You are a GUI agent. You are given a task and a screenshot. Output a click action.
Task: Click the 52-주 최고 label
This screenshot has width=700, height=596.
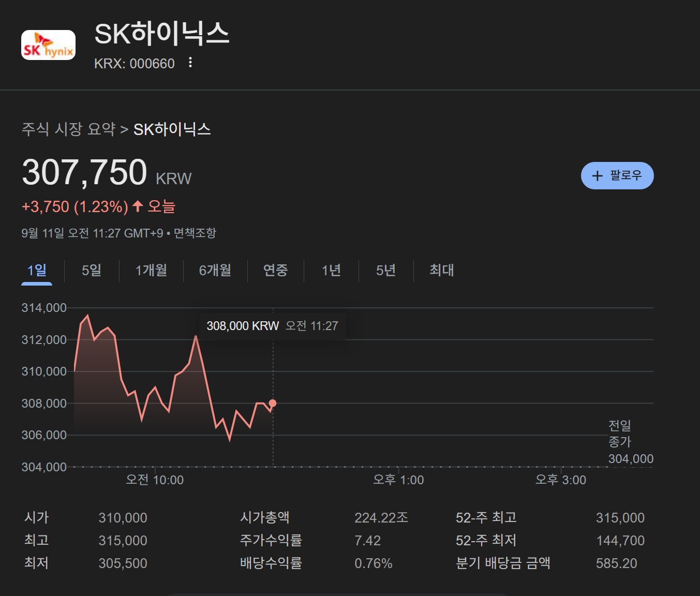point(486,518)
